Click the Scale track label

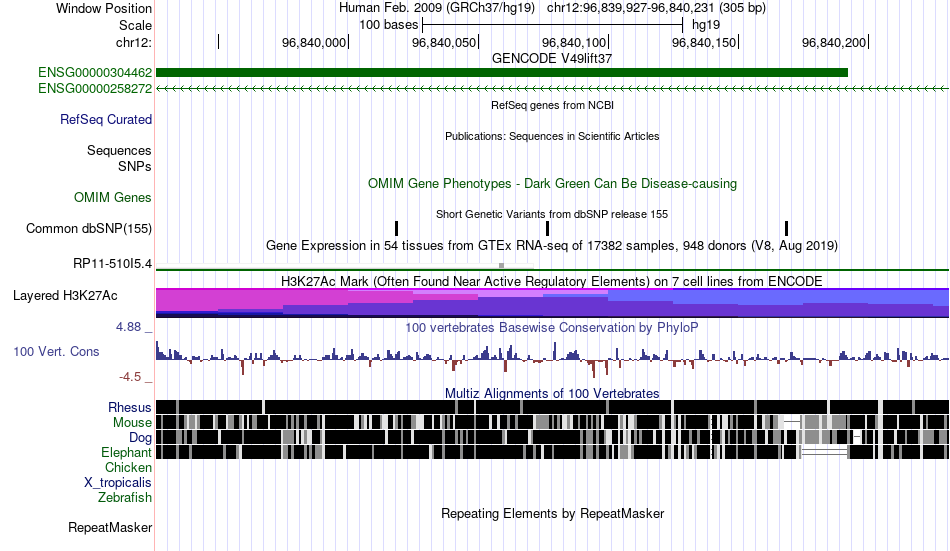tap(136, 25)
